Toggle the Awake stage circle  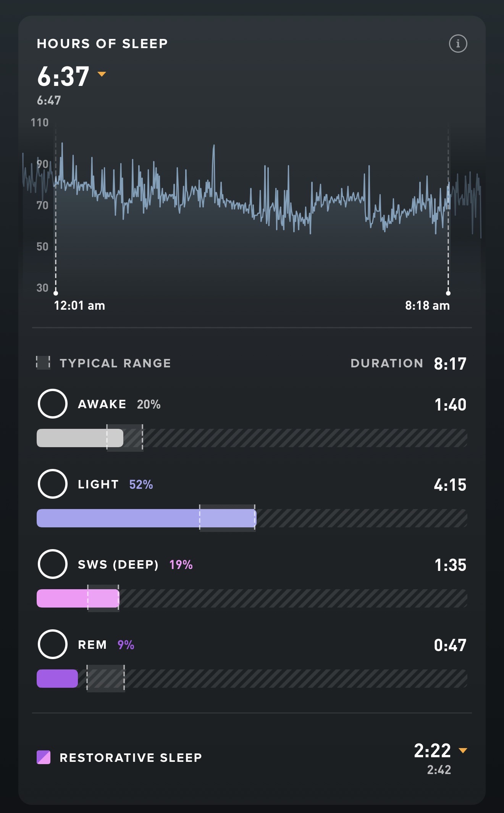click(53, 404)
